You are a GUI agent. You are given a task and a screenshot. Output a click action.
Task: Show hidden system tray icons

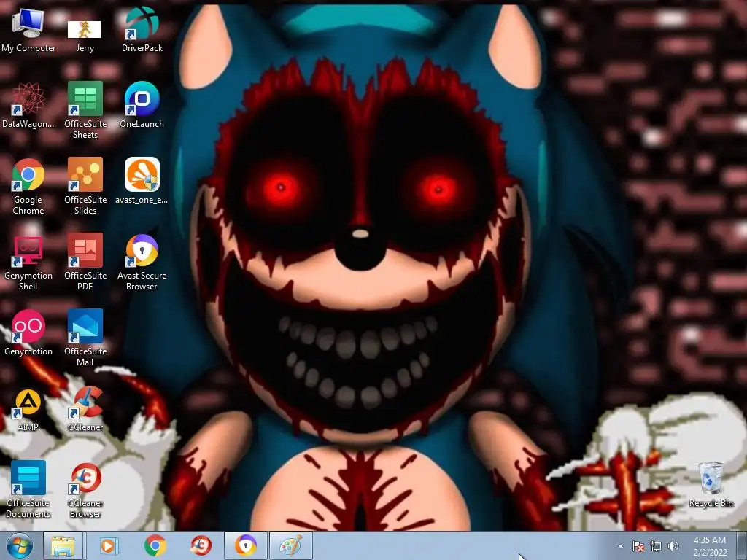(620, 546)
